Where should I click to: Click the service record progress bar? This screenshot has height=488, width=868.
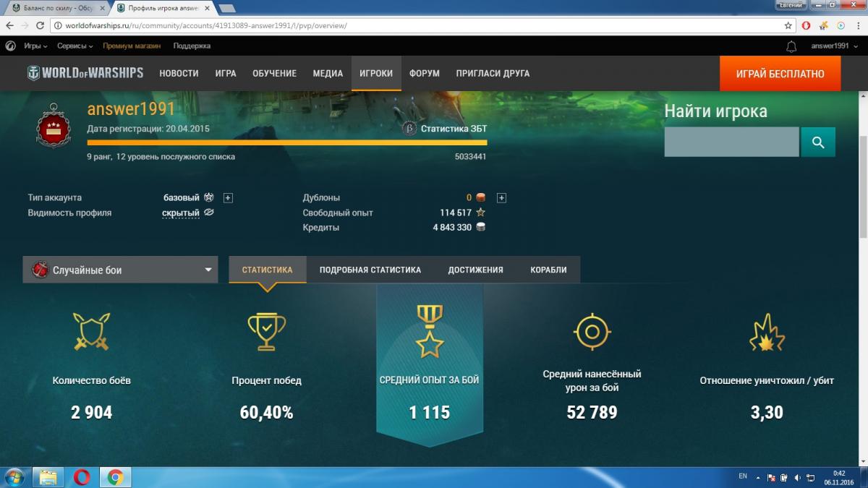click(286, 143)
